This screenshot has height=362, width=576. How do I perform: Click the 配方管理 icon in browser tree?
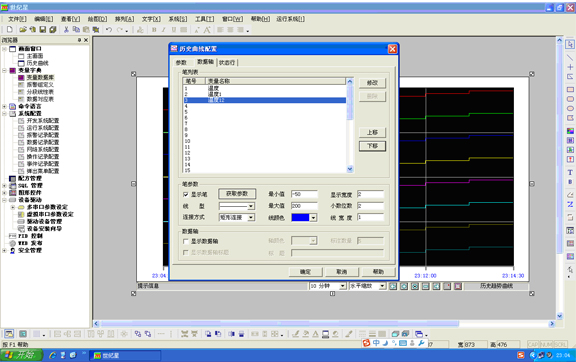click(12, 178)
